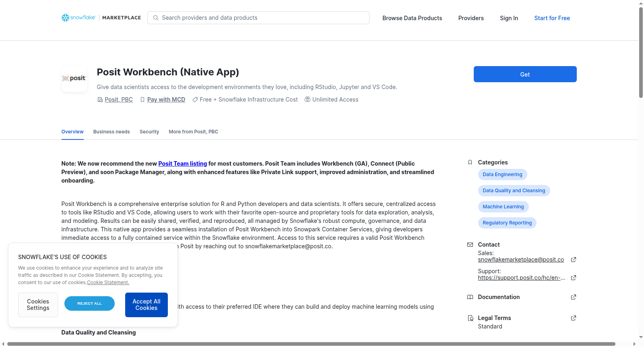Click the search magnifier icon

coord(156,18)
